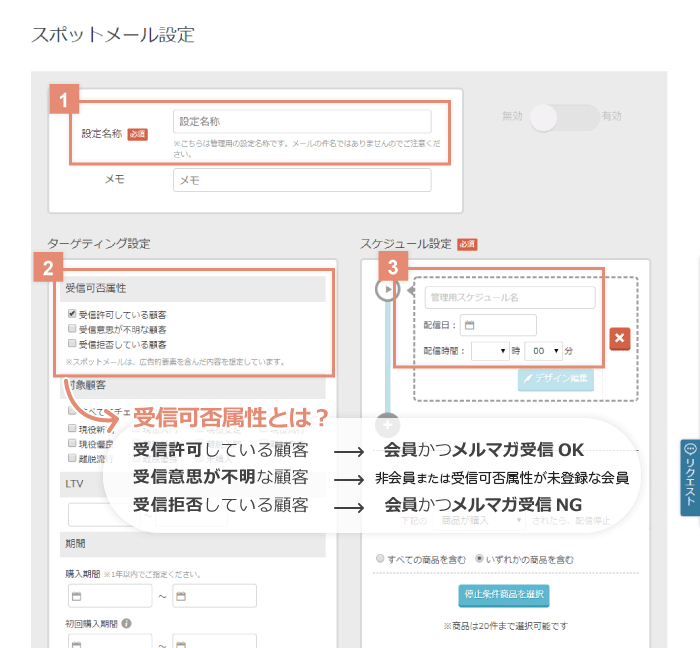The width and height of the screenshot is (700, 648).
Task: Click the 購入期間 start date calendar icon
Action: 76,597
